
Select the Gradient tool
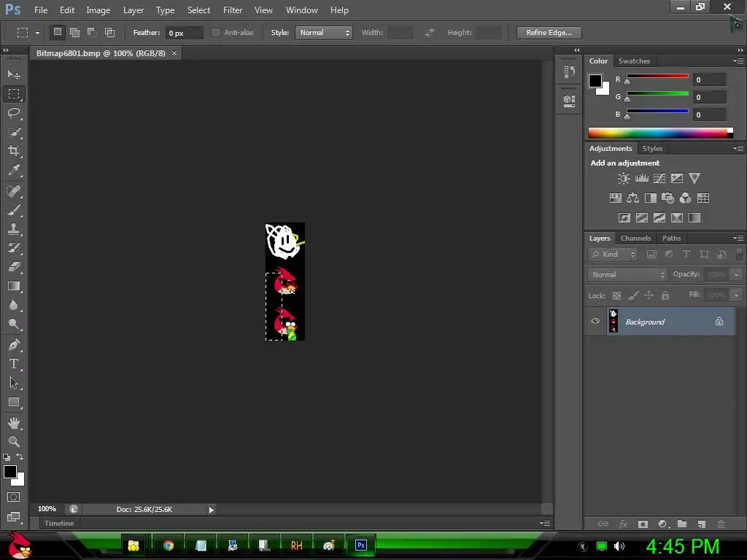coord(14,286)
